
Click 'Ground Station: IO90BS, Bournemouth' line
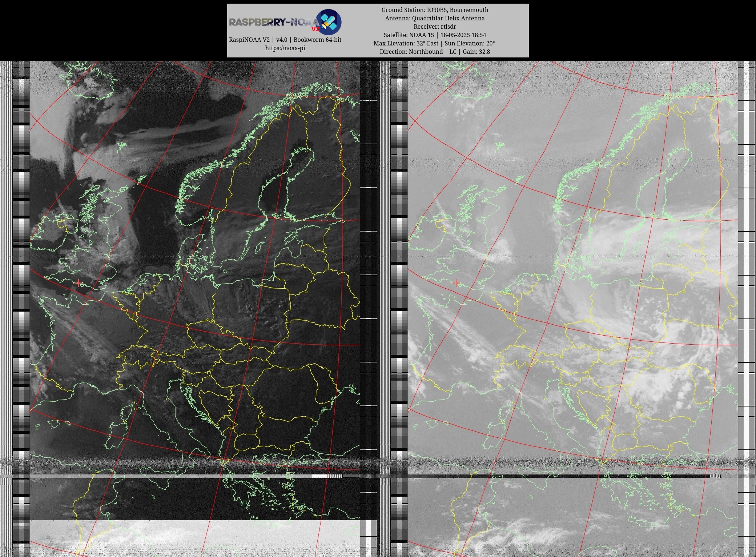435,10
